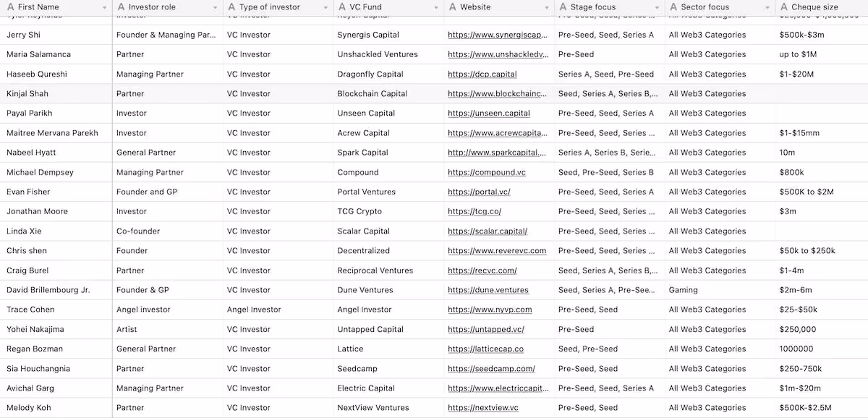Viewport: 868px width, 418px height.
Task: Click the $50k to $250k cheque size cell
Action: (x=822, y=251)
